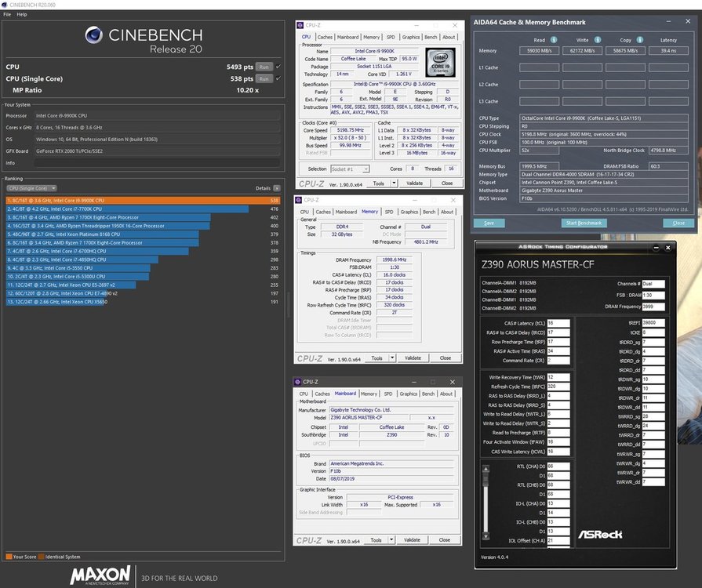The image size is (702, 588).
Task: Click the tREFI value field in ASRock
Action: (653, 323)
